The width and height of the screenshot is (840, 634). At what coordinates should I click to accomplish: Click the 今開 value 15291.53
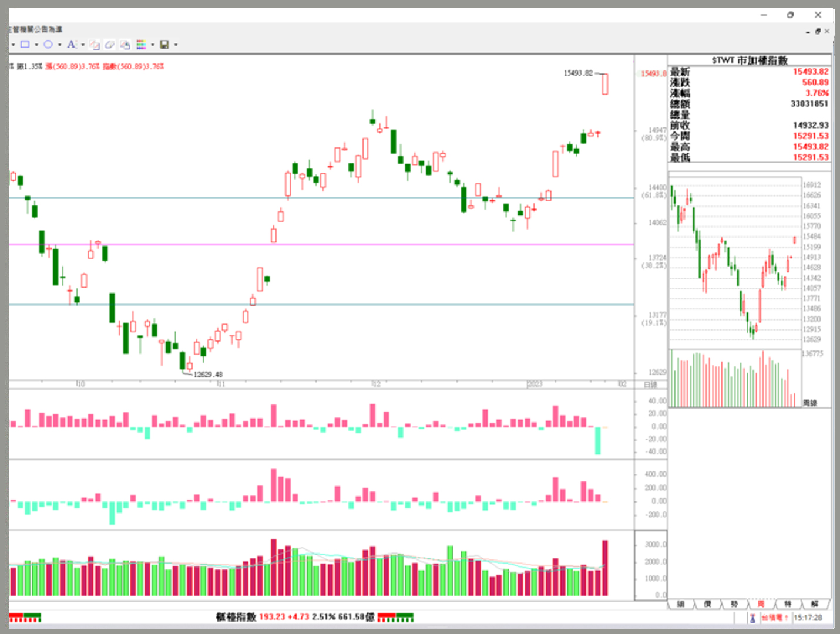811,136
